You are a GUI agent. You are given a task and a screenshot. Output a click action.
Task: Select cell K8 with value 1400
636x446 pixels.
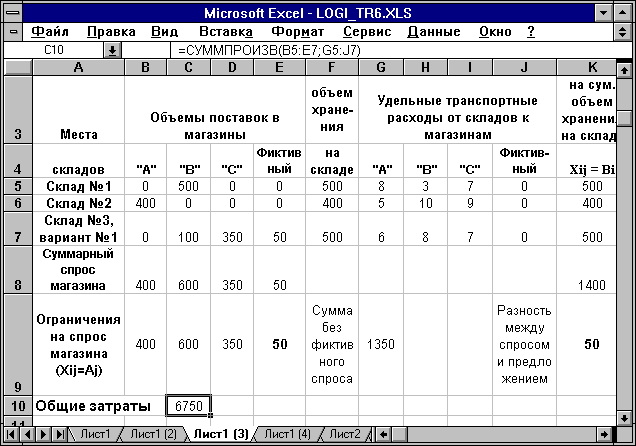587,269
